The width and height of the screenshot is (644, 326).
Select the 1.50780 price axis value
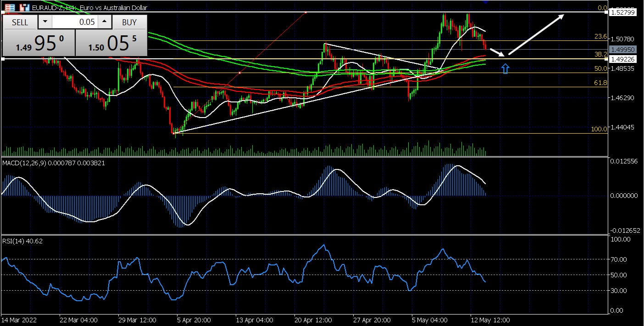coord(622,39)
